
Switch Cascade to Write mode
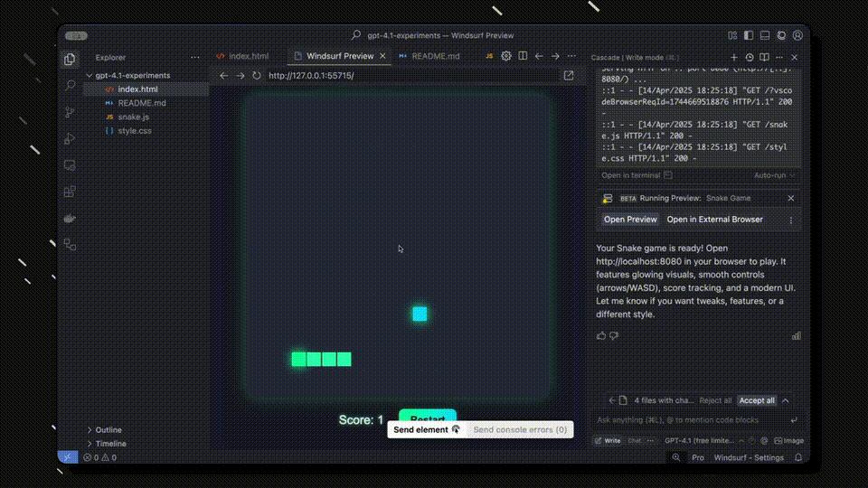[608, 441]
